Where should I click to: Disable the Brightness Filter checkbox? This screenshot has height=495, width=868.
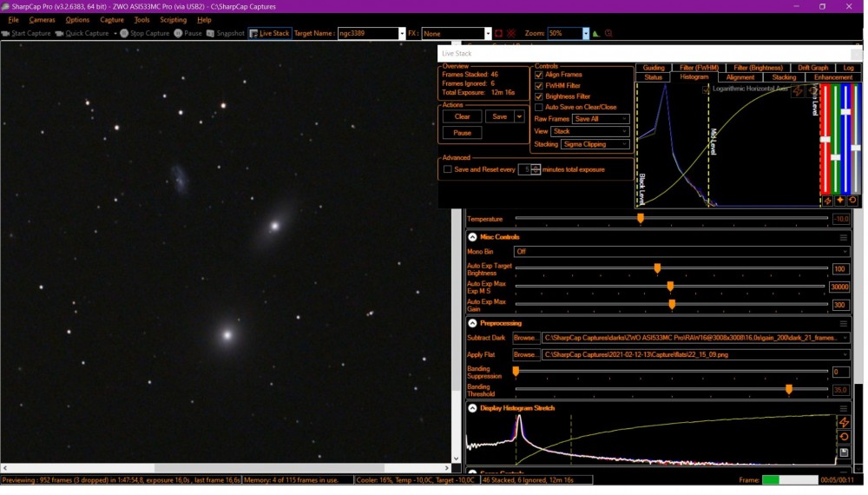[x=539, y=96]
